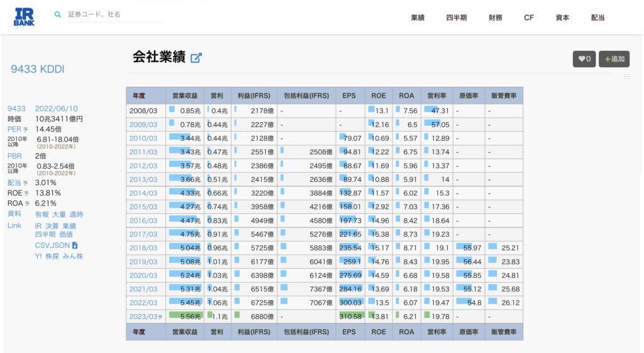
Task: Click the EPS header in top row
Action: [349, 96]
